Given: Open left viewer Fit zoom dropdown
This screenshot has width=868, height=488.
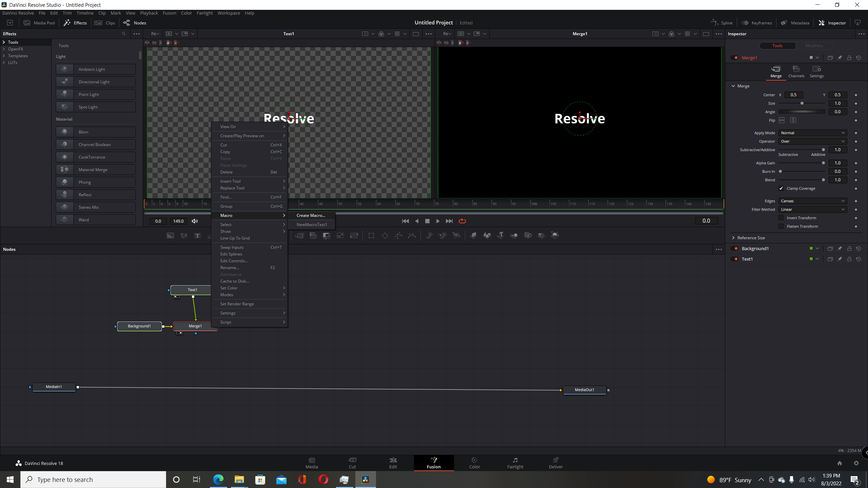Looking at the screenshot, I should tap(155, 34).
